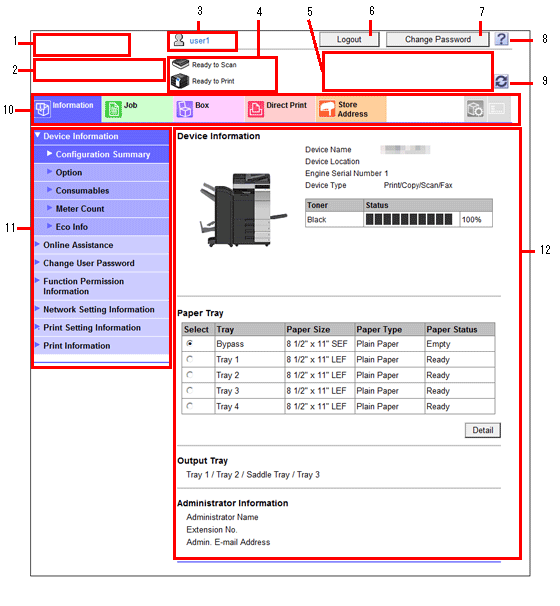
Task: Switch to the Job tab
Action: 137,109
